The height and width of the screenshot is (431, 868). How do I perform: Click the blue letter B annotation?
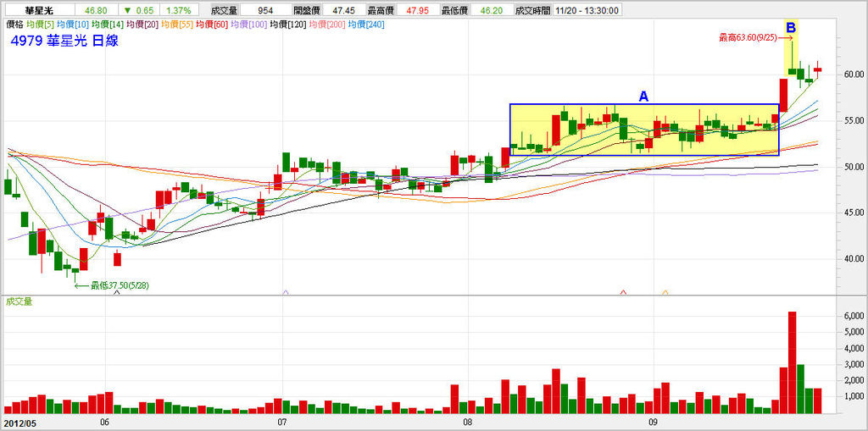coord(791,27)
